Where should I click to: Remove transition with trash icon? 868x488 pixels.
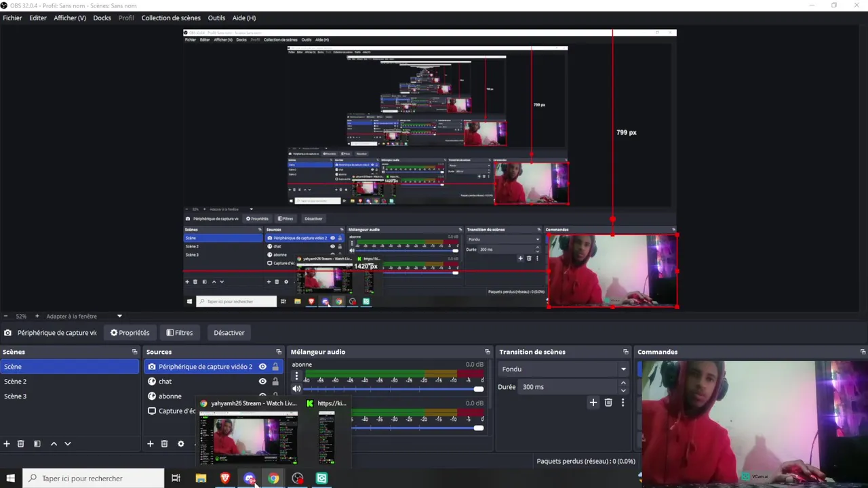coord(608,403)
